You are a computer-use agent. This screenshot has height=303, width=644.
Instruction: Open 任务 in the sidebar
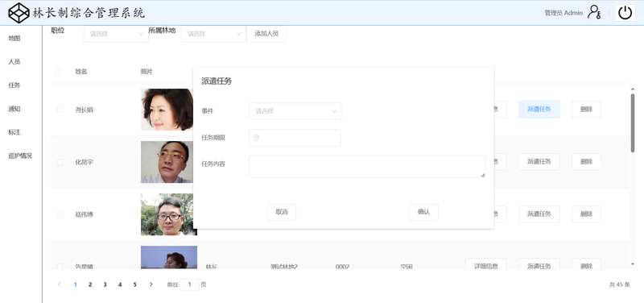coord(14,85)
